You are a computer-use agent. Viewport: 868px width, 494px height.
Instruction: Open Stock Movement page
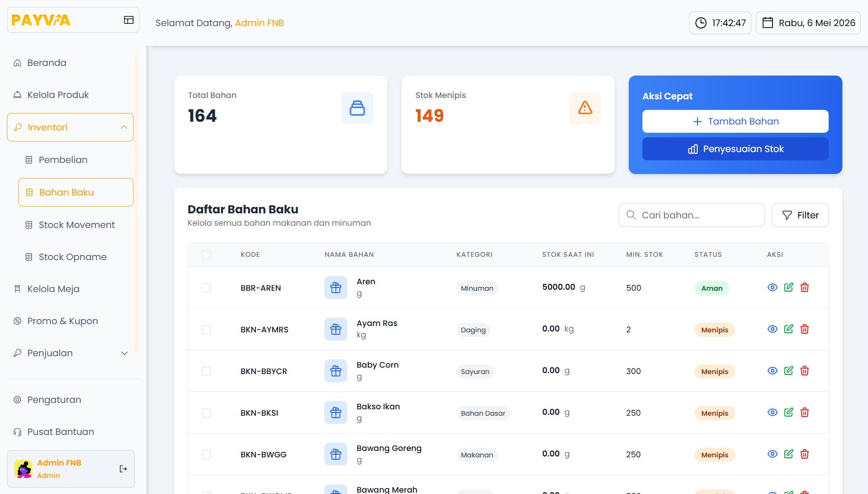click(x=76, y=225)
